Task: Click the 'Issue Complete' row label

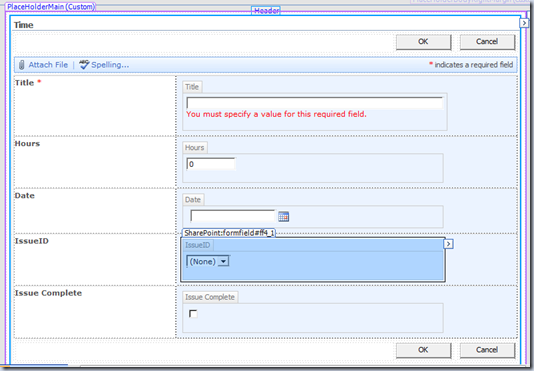Action: (48, 293)
